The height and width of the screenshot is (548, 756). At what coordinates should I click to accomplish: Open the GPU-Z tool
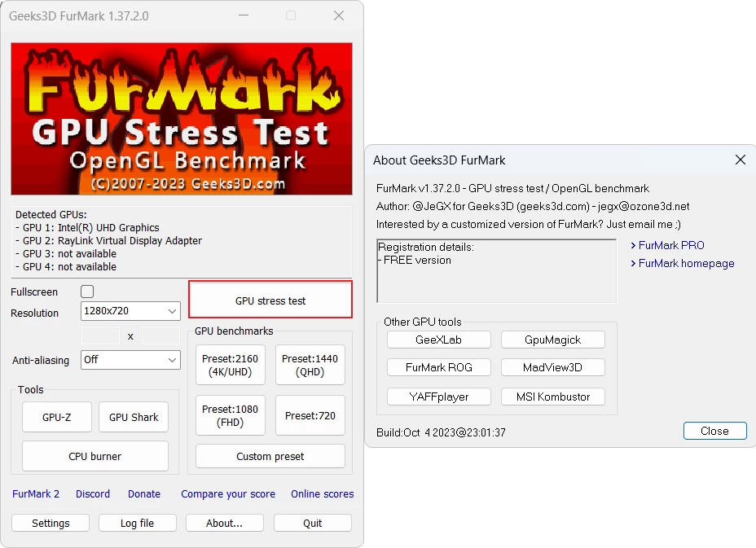[57, 417]
